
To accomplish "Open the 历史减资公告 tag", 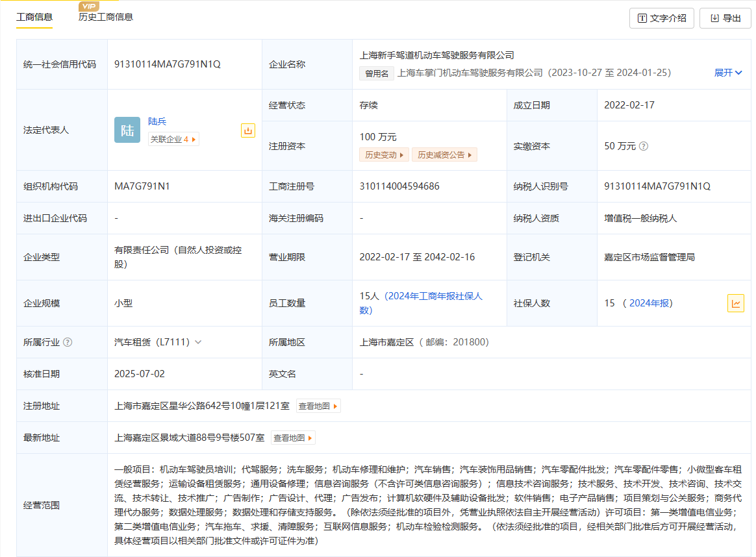I will point(444,155).
